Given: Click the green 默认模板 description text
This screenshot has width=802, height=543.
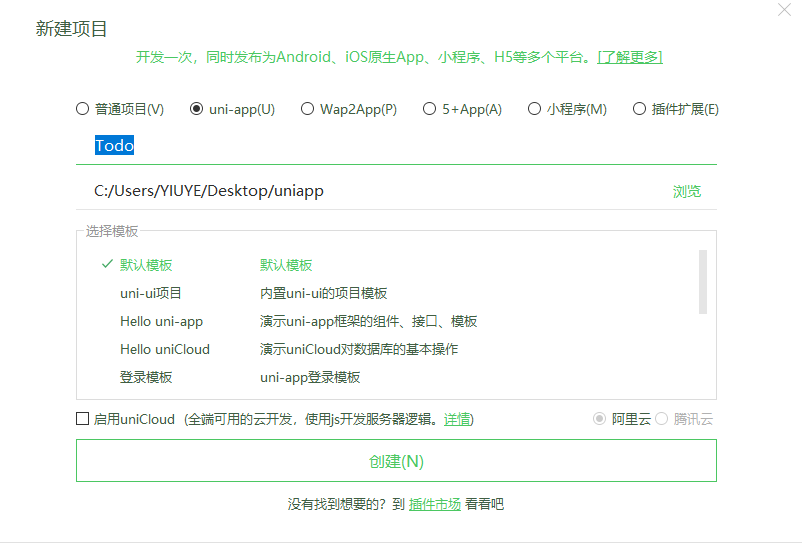Looking at the screenshot, I should 286,265.
